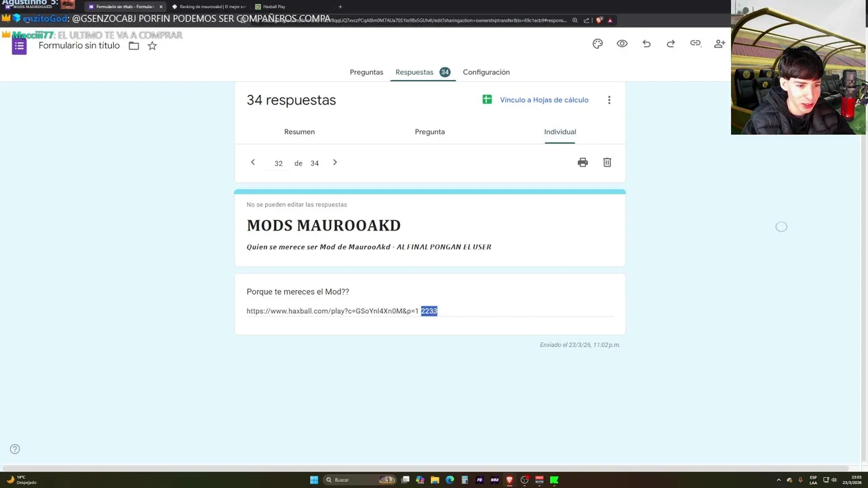Screen dimensions: 868x488
Task: Undo the last change
Action: pyautogui.click(x=646, y=43)
